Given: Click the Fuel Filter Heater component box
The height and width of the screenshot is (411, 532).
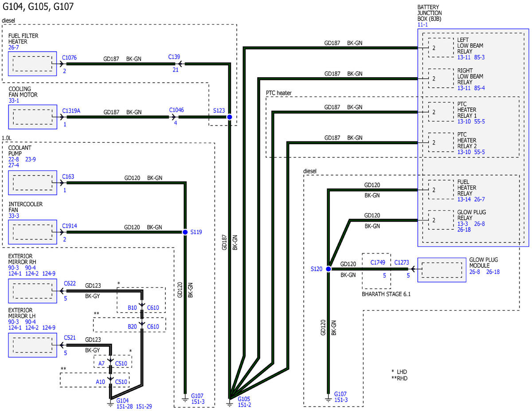Looking at the screenshot, I should click(32, 63).
